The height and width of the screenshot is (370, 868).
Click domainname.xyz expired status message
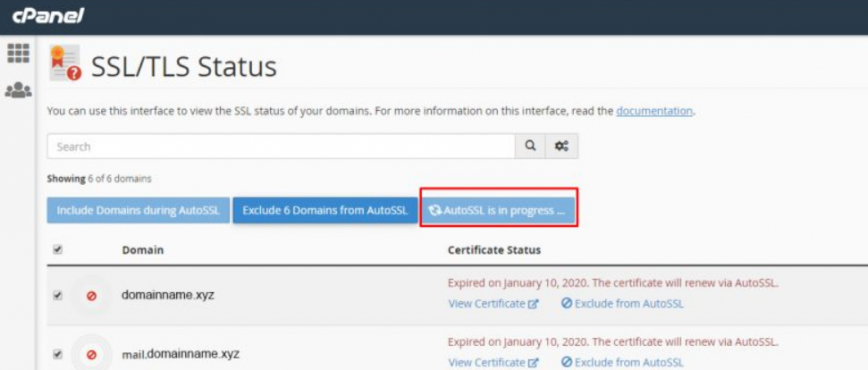613,283
